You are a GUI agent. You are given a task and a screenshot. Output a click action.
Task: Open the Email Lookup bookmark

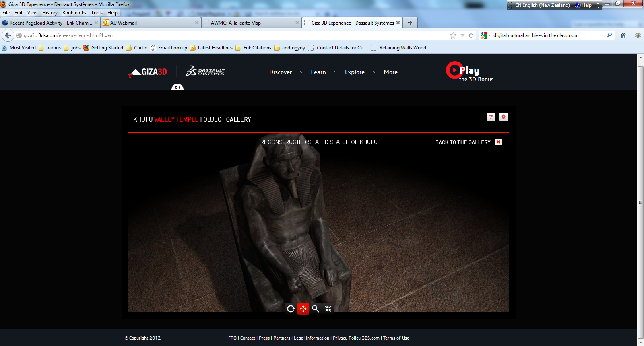pyautogui.click(x=169, y=48)
